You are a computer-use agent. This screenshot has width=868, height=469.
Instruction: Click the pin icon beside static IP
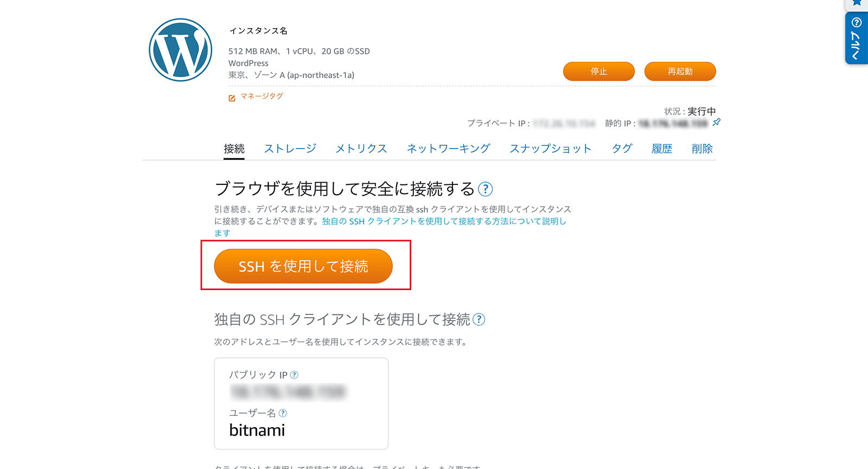pos(717,122)
